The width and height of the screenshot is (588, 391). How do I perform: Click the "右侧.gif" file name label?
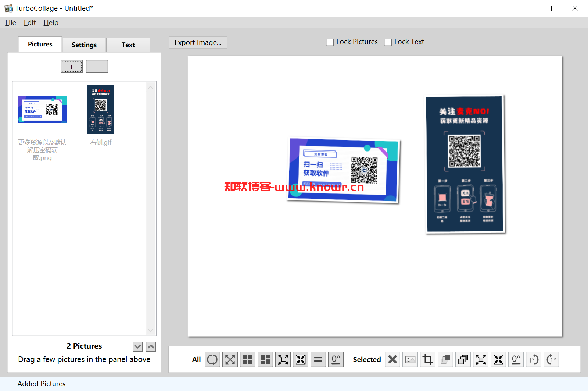[x=101, y=142]
